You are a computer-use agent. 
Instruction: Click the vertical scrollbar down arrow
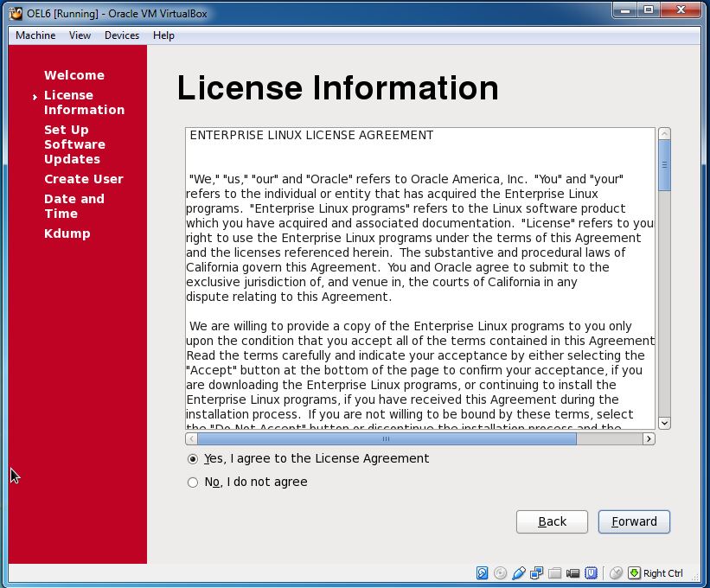pos(664,423)
